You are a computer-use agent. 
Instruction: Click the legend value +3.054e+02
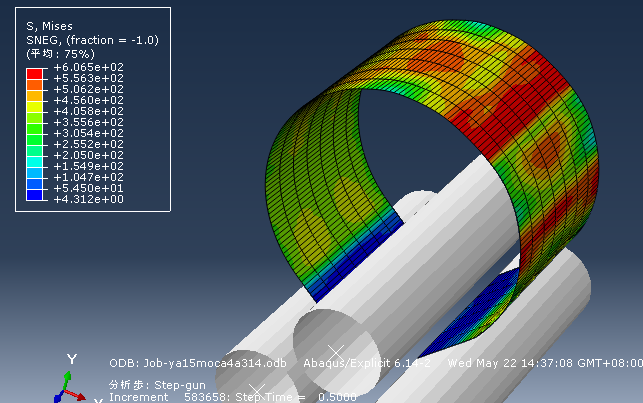click(x=89, y=133)
